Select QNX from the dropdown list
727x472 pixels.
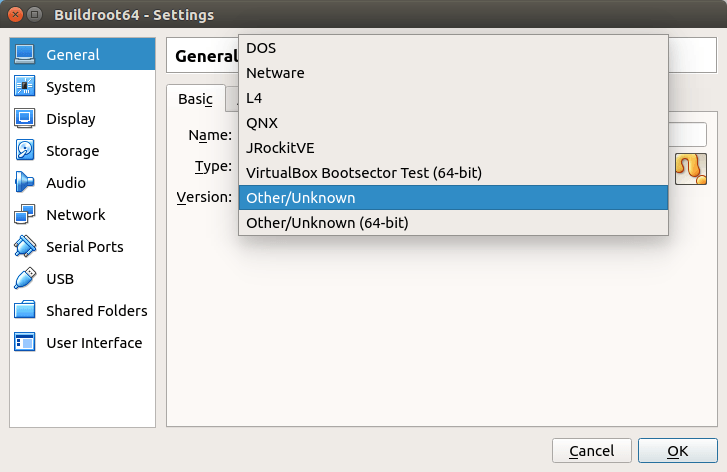coord(261,123)
